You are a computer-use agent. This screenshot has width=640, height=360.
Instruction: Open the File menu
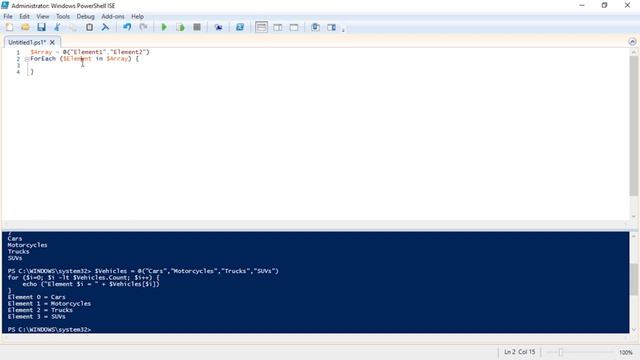(x=8, y=16)
